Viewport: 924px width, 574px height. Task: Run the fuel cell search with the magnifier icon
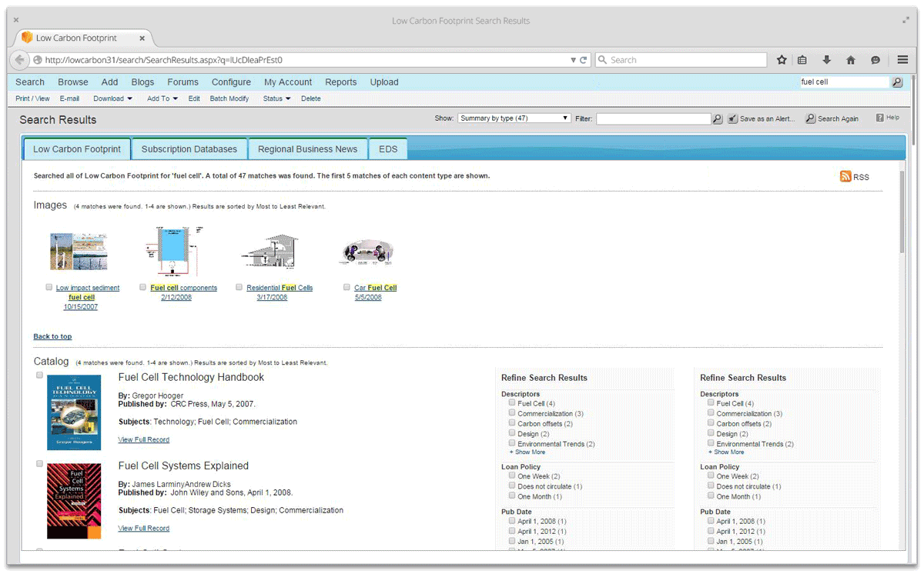coord(896,81)
